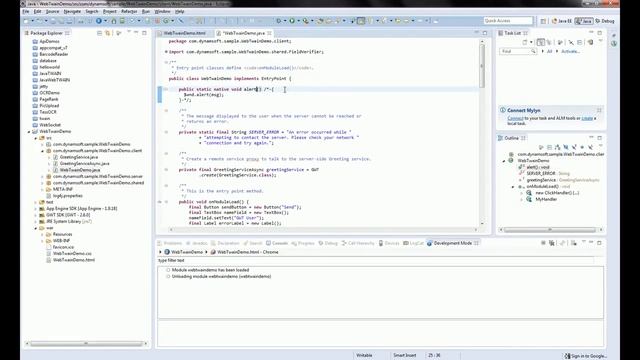This screenshot has height=360, width=640.
Task: Toggle Link with Editor in Package Explorer
Action: click(x=108, y=33)
